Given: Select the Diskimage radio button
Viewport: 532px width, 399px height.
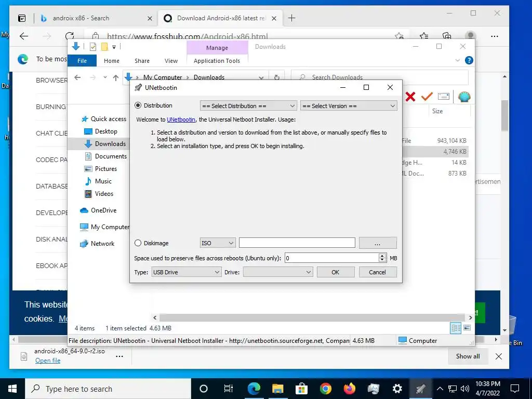Looking at the screenshot, I should [138, 243].
